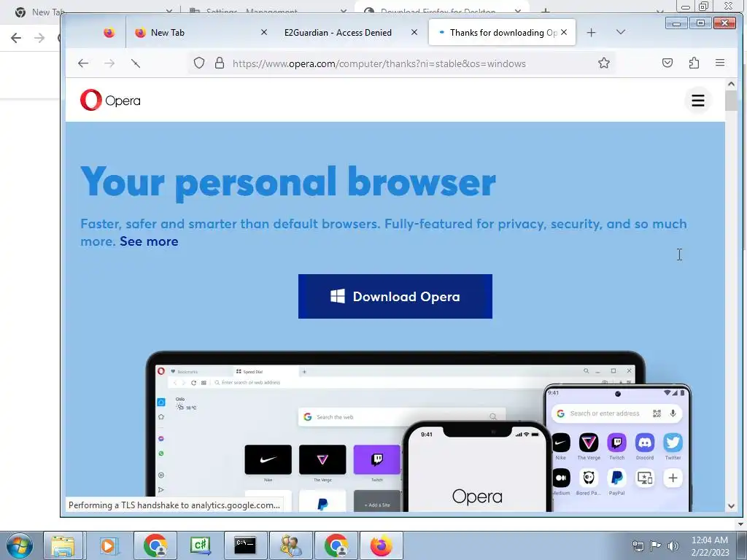Click the Opera logo on the page
The image size is (747, 560).
[x=110, y=100]
